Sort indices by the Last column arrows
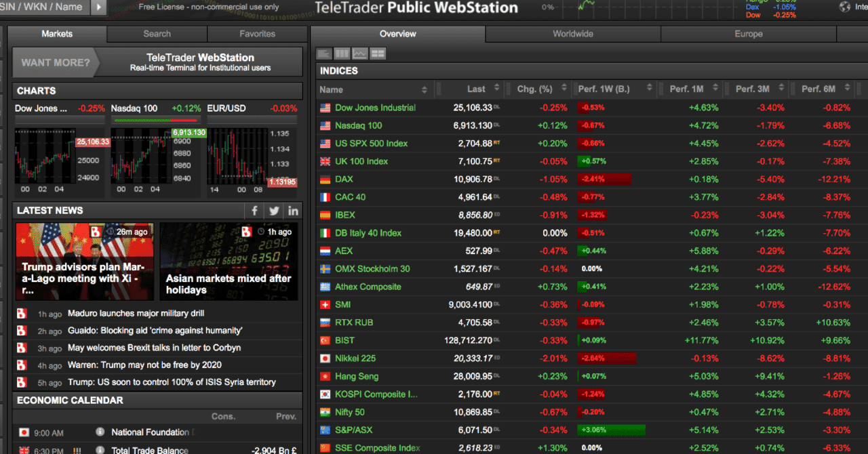The height and width of the screenshot is (454, 868). tap(496, 89)
